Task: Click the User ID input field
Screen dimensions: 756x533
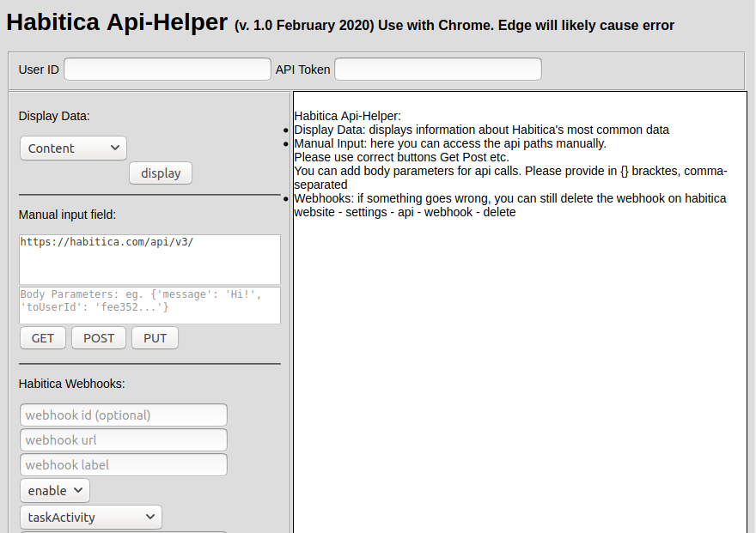Action: (168, 70)
